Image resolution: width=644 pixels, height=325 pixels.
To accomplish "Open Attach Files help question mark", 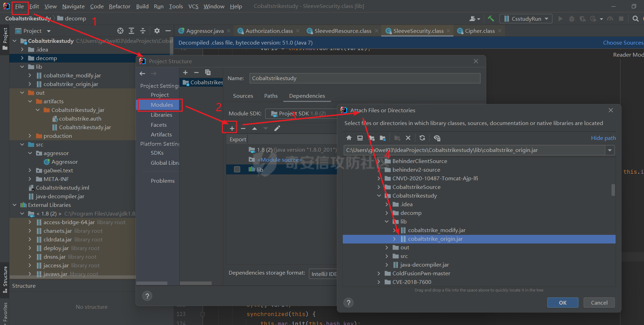I will 348,303.
